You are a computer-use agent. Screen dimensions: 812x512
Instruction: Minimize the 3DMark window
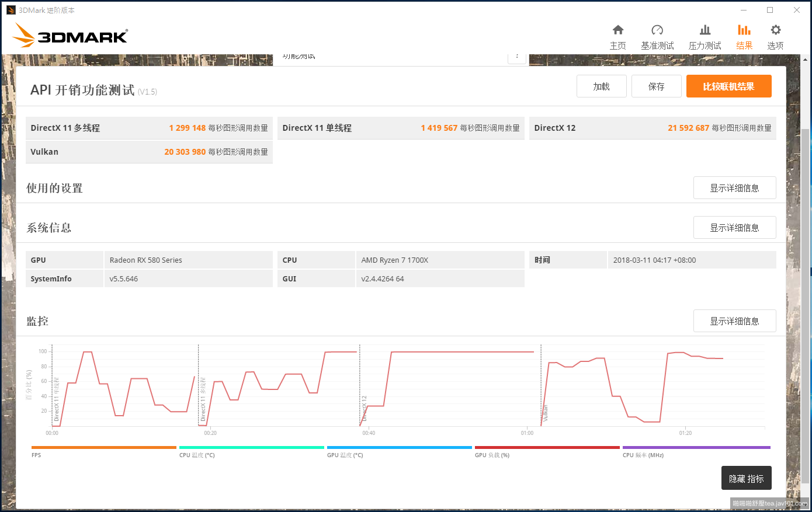pos(744,10)
